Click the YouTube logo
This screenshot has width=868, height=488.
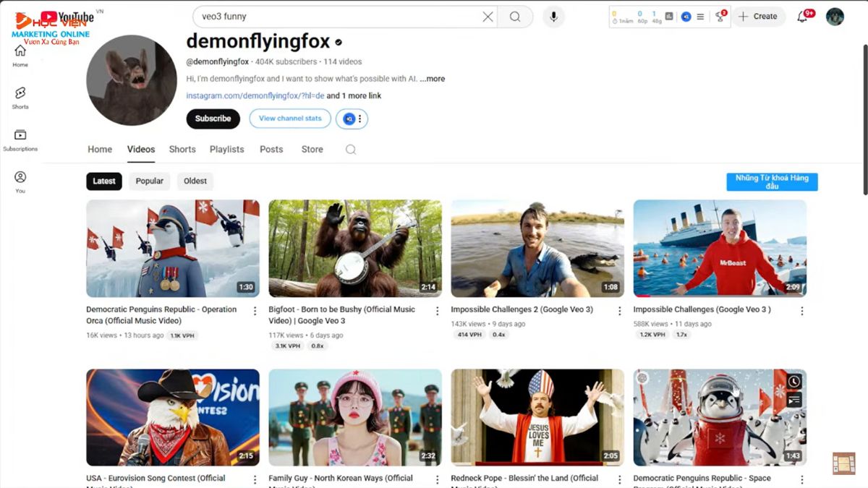tap(67, 17)
